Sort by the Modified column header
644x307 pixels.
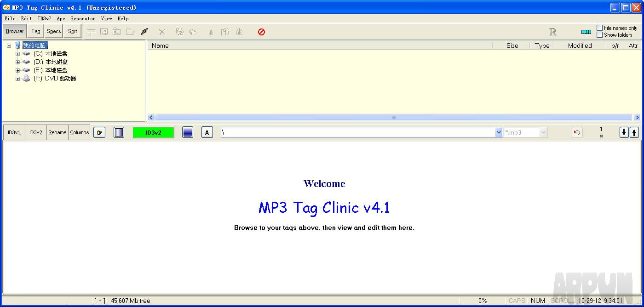click(578, 45)
